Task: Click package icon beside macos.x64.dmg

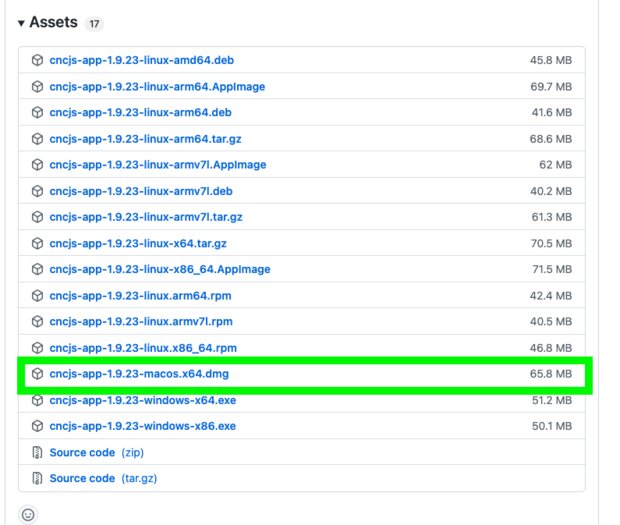Action: click(37, 374)
